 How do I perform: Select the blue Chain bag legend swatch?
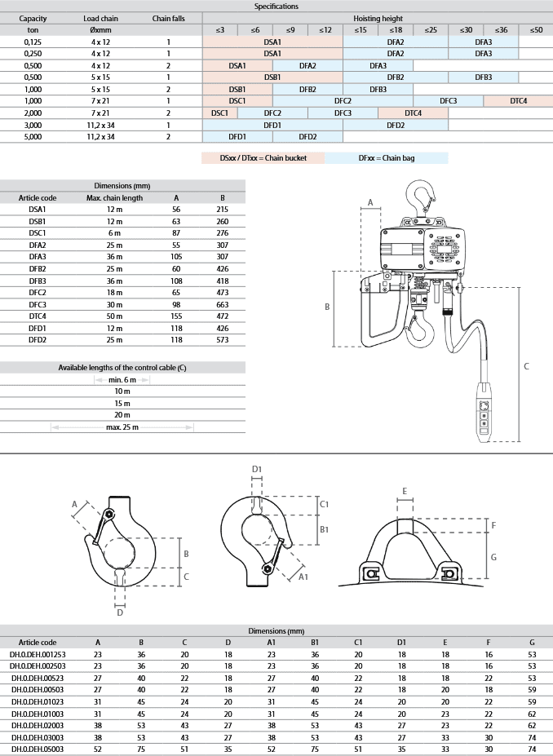click(387, 158)
